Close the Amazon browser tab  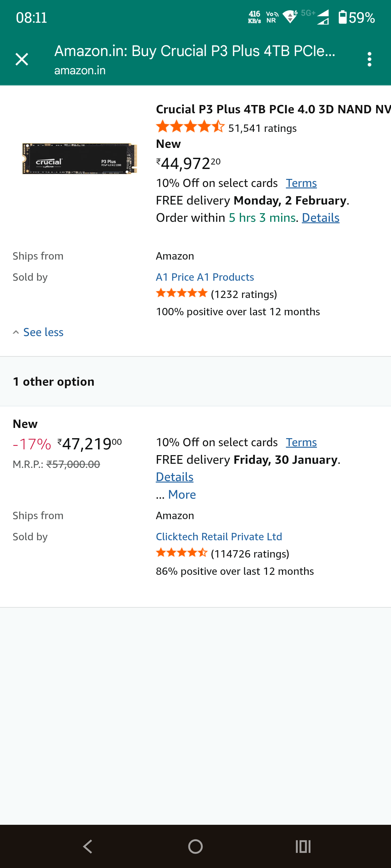pos(22,59)
